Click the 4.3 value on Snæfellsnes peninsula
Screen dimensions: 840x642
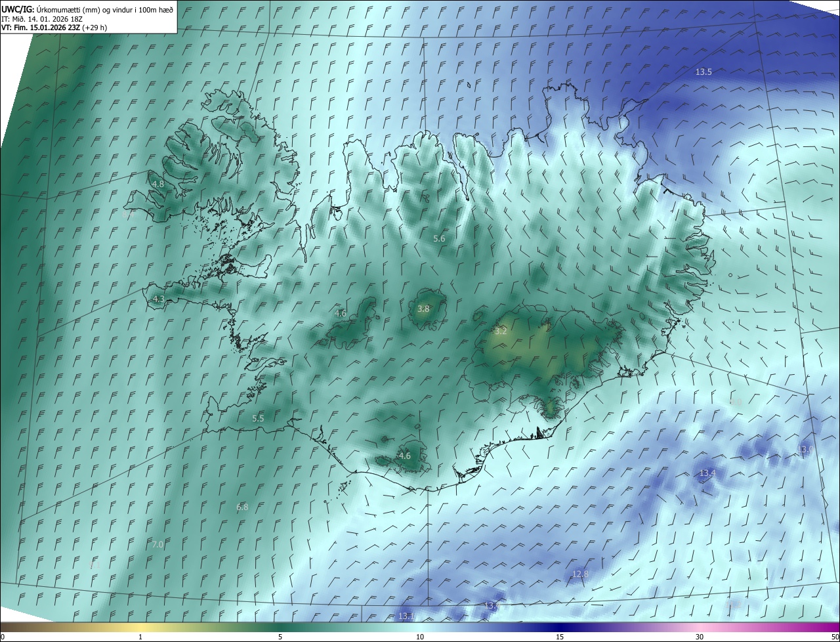158,299
